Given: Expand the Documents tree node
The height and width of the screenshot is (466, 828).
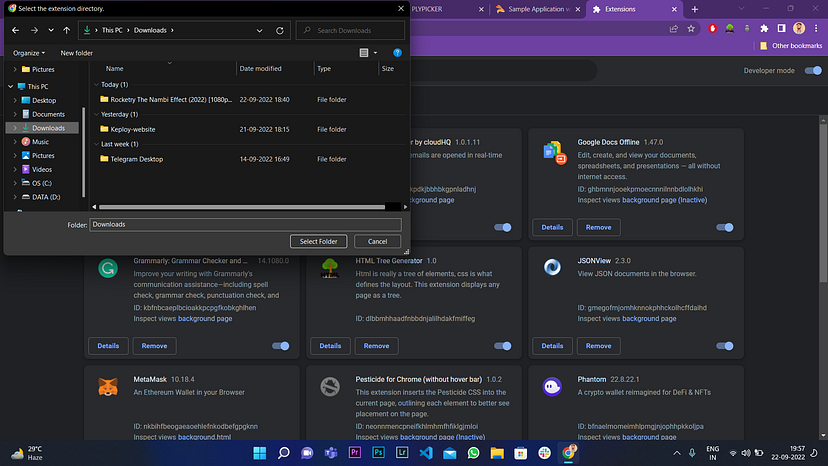Looking at the screenshot, I should [15, 114].
